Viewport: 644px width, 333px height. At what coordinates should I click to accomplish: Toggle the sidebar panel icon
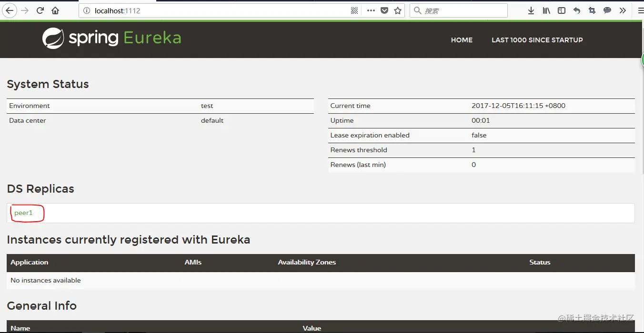562,10
